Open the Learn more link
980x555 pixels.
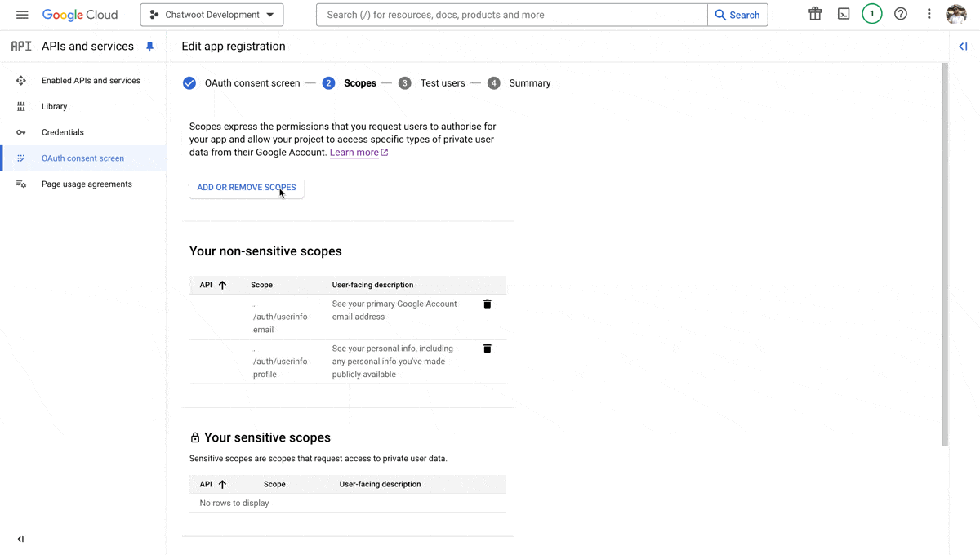(x=359, y=153)
